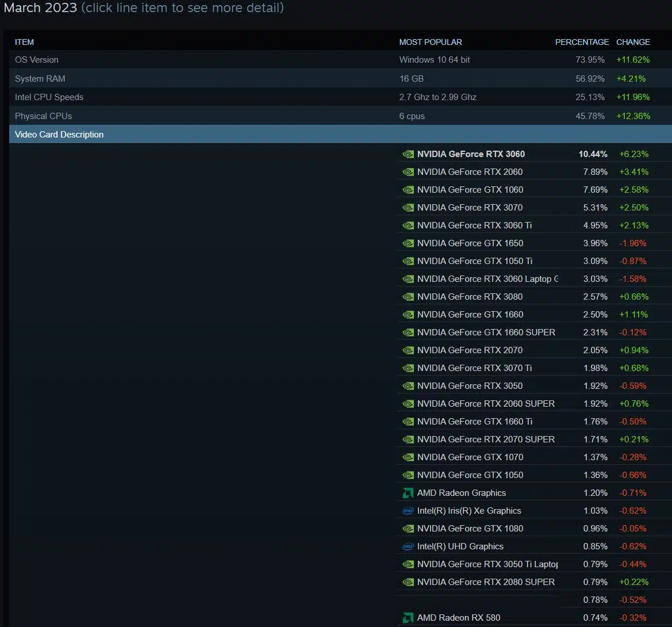
Task: Click the 56.92% RAM percentage
Action: 590,78
